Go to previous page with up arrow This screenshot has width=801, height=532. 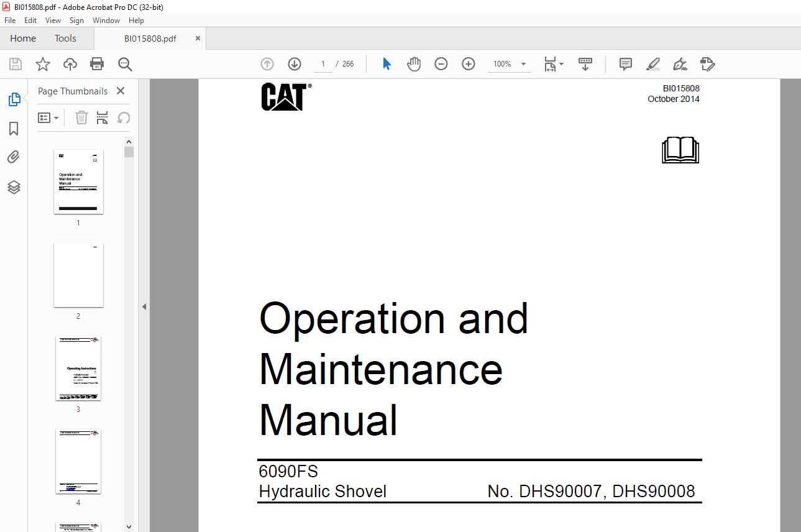click(x=267, y=64)
